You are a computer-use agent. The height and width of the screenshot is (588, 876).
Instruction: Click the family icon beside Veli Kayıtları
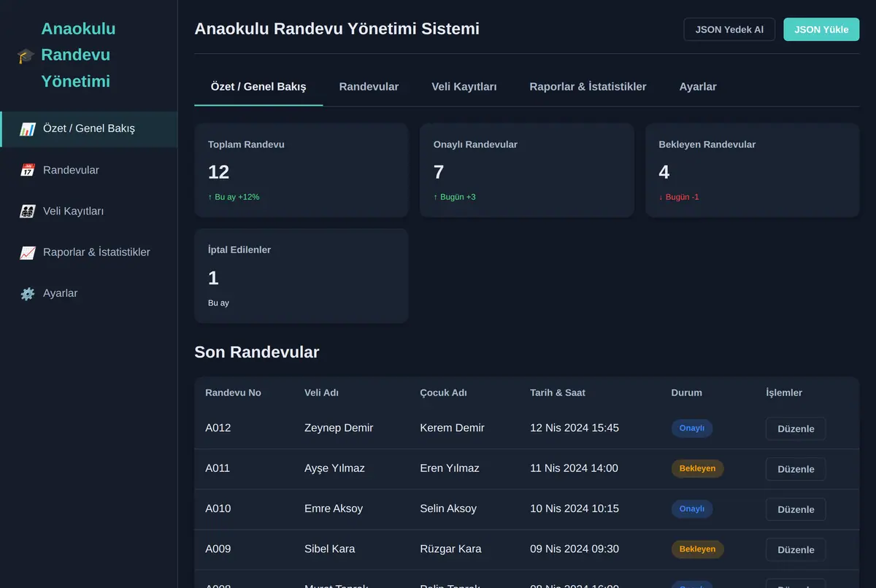click(x=28, y=212)
